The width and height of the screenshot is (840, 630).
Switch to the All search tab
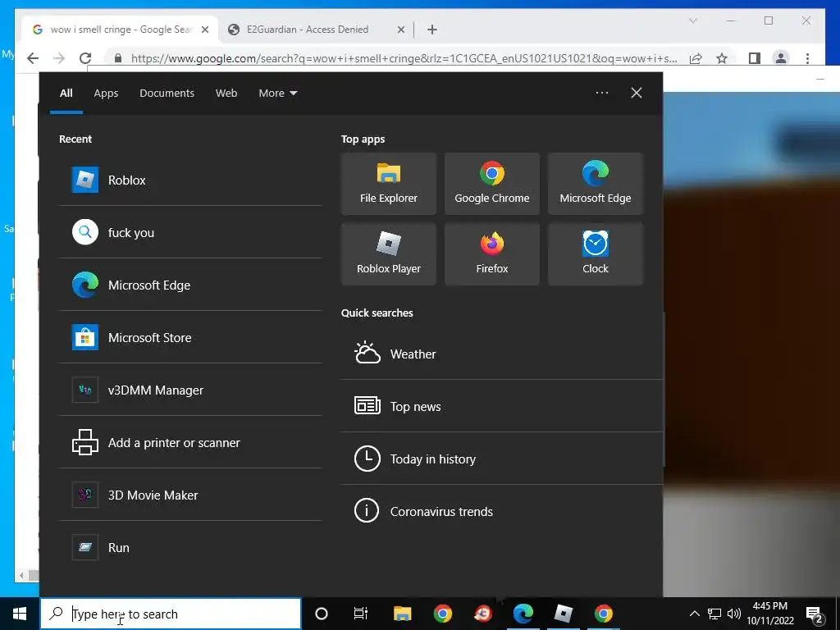[x=66, y=94]
